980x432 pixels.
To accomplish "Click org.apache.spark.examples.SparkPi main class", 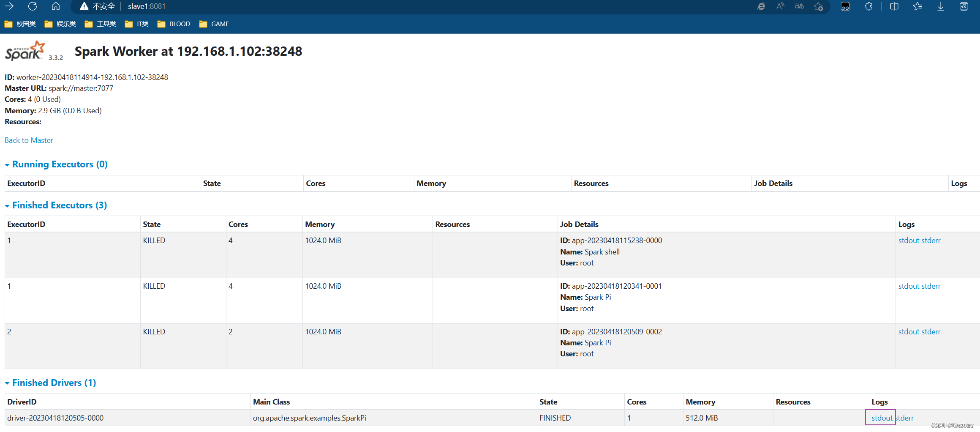I will [x=310, y=418].
